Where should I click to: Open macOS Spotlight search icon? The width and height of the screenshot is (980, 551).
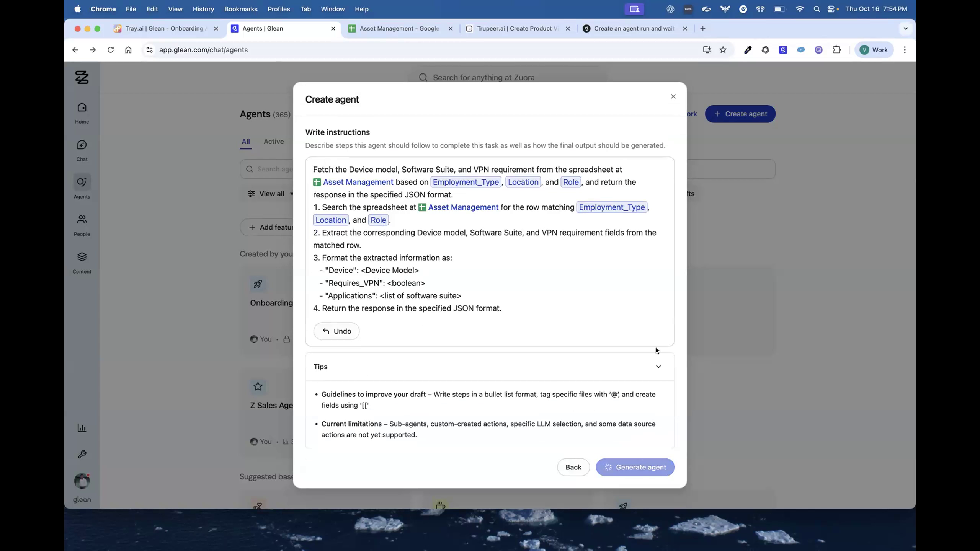pos(817,9)
